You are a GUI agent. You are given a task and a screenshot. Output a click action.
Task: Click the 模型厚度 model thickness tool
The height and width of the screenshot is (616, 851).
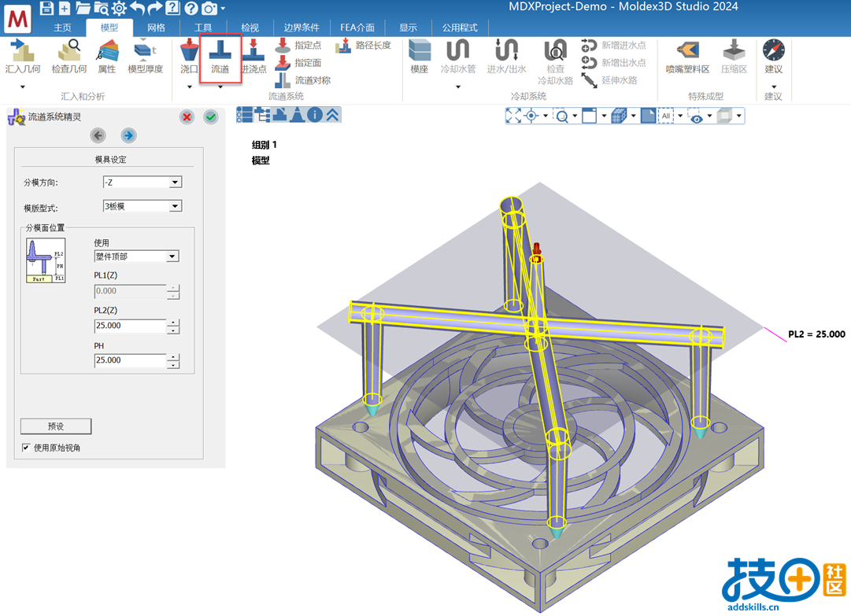pos(145,56)
